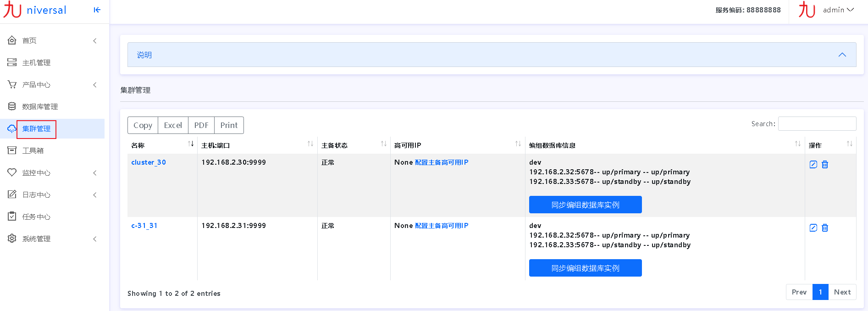
Task: Delete the c-31_31 cluster using trash icon
Action: coord(825,228)
